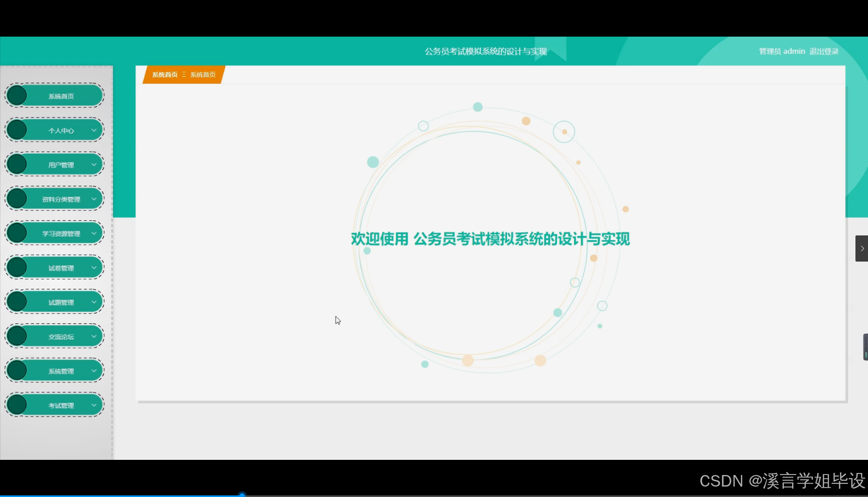
Task: Select the 资料分类管理 menu label
Action: click(x=61, y=199)
